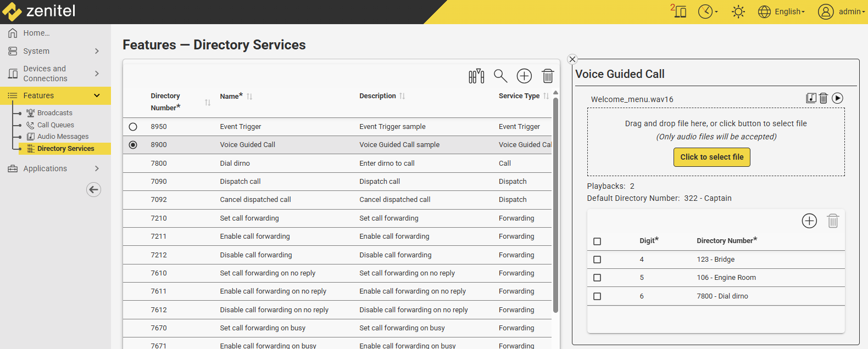Image resolution: width=868 pixels, height=349 pixels.
Task: Click the search magnifier icon in directory toolbar
Action: pyautogui.click(x=500, y=76)
